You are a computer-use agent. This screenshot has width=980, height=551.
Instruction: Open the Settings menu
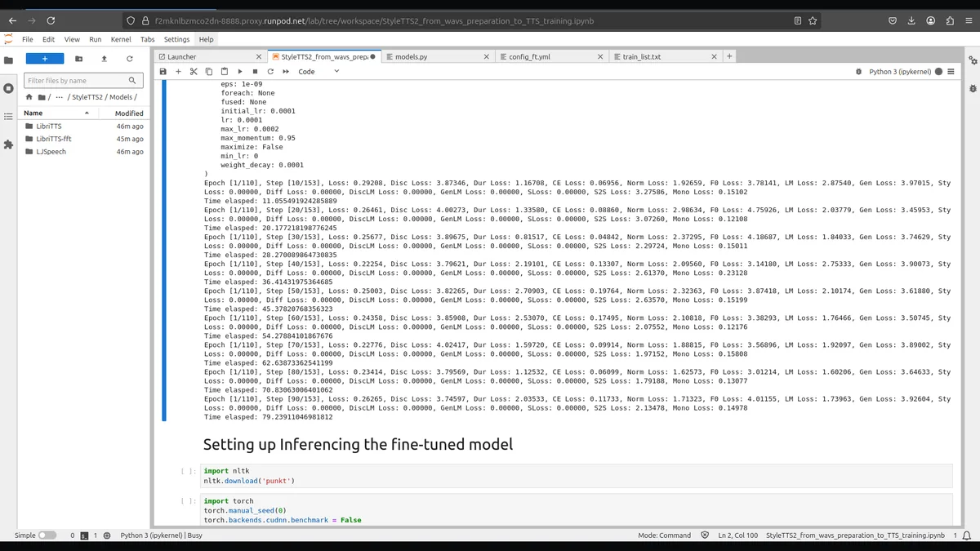(x=176, y=39)
